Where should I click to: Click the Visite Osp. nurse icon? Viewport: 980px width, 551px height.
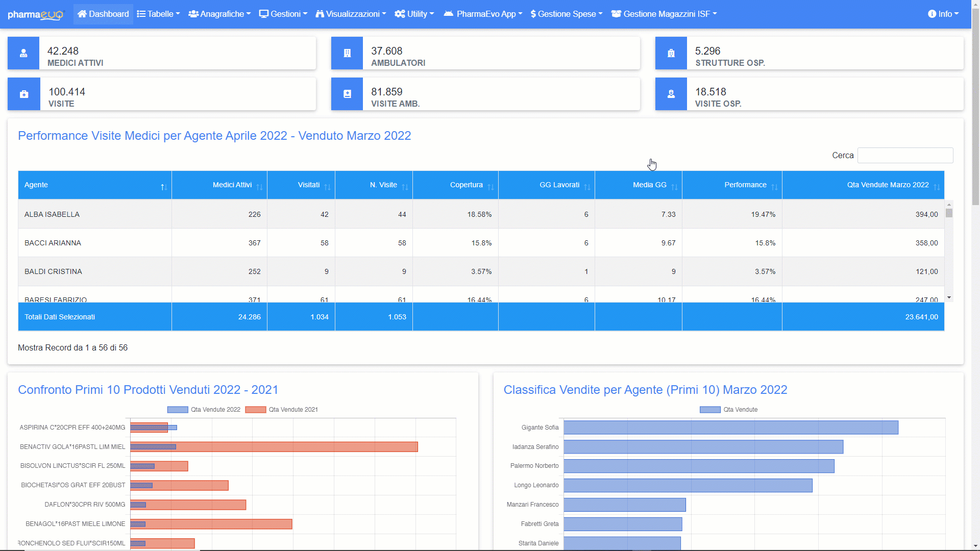click(x=671, y=94)
